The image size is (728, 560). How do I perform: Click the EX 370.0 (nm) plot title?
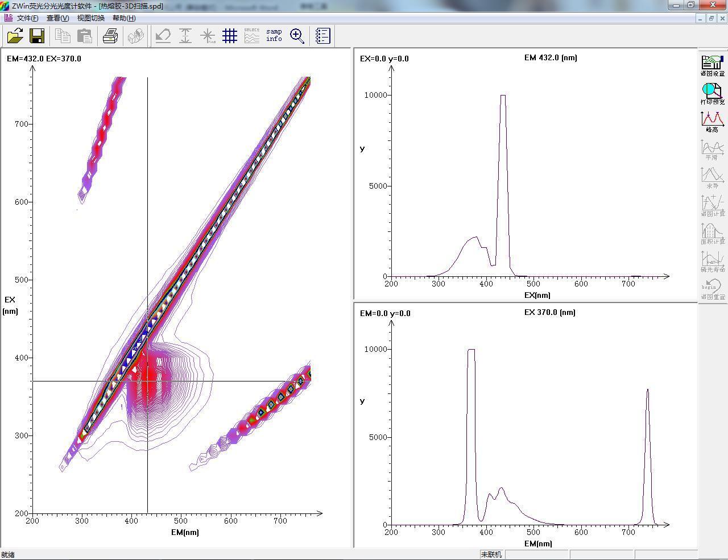pyautogui.click(x=549, y=312)
